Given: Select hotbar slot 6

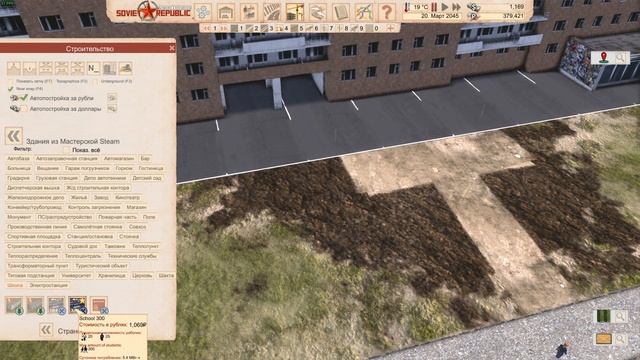Looking at the screenshot, I should (x=312, y=28).
